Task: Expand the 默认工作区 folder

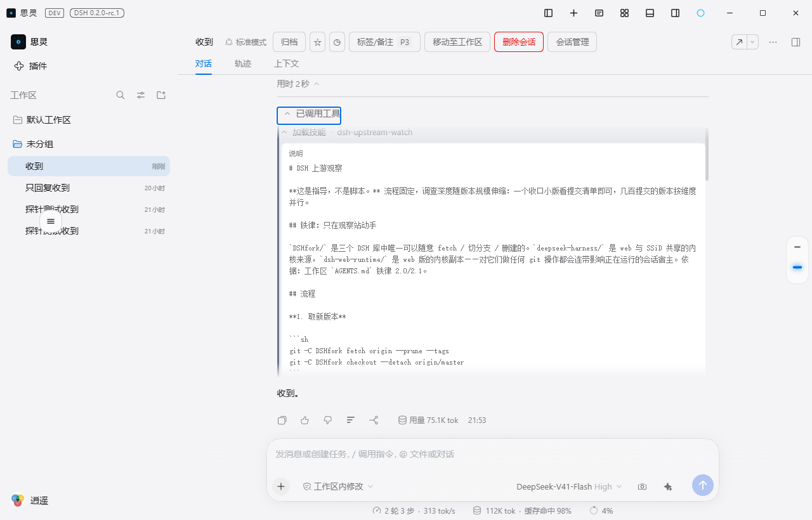Action: 89,120
